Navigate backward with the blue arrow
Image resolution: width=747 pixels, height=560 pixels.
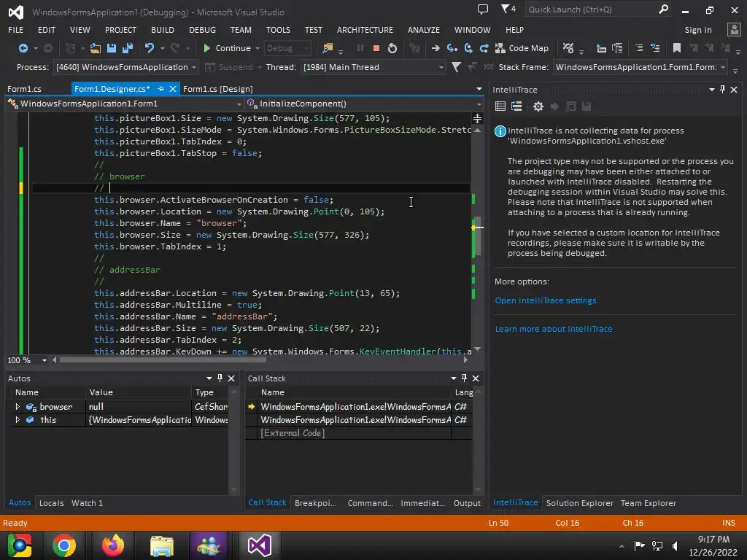pyautogui.click(x=23, y=48)
